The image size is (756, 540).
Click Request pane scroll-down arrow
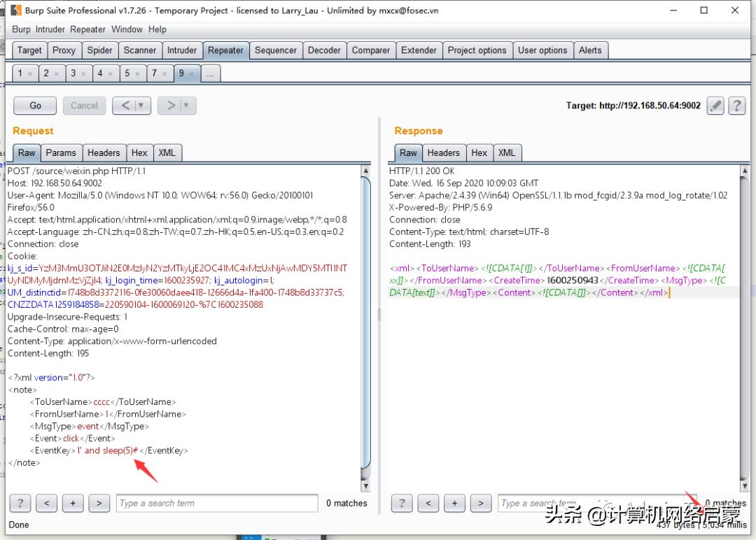pos(365,486)
